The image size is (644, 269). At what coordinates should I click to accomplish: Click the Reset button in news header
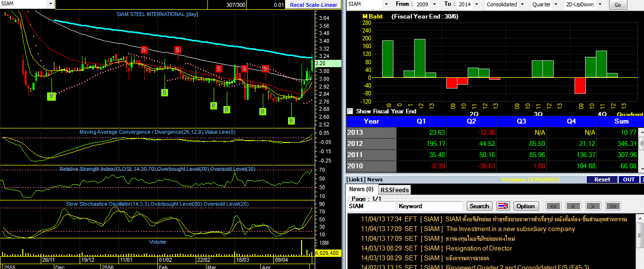[x=602, y=179]
